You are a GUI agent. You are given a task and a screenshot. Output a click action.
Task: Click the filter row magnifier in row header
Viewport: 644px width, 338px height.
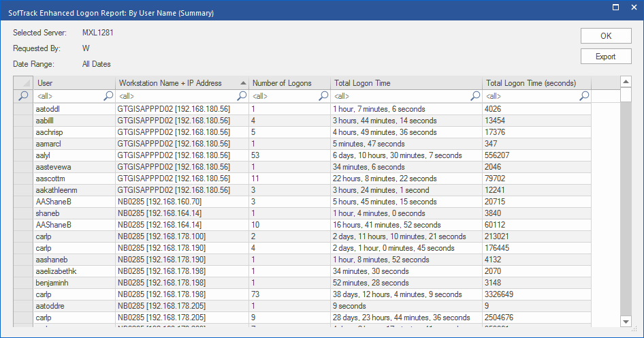23,96
